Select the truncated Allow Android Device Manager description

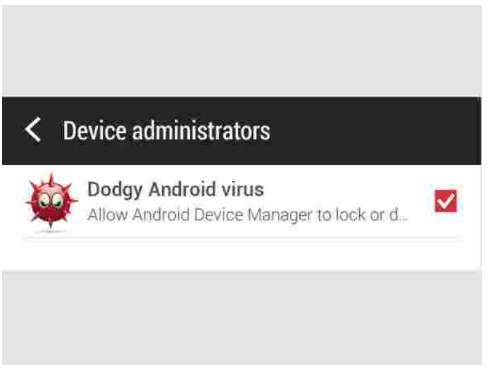248,215
